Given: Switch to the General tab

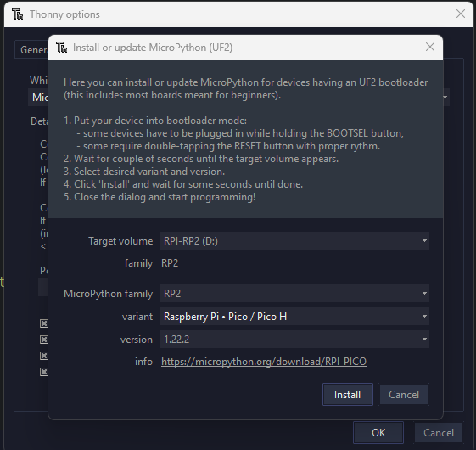Looking at the screenshot, I should (x=33, y=50).
